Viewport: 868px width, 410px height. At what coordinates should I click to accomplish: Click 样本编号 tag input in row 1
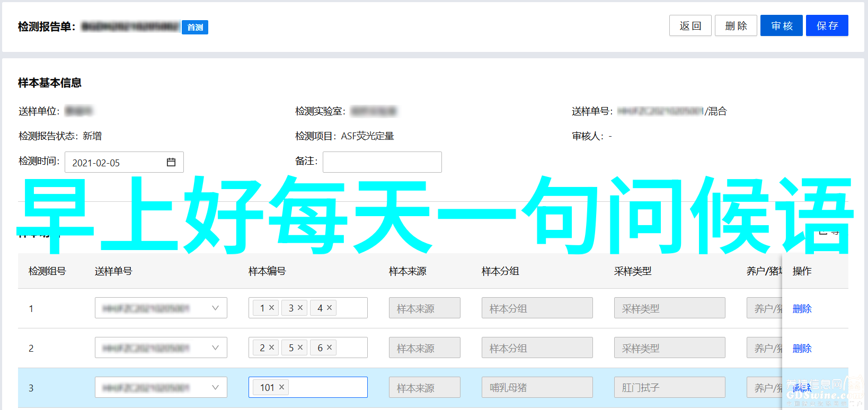tap(308, 308)
